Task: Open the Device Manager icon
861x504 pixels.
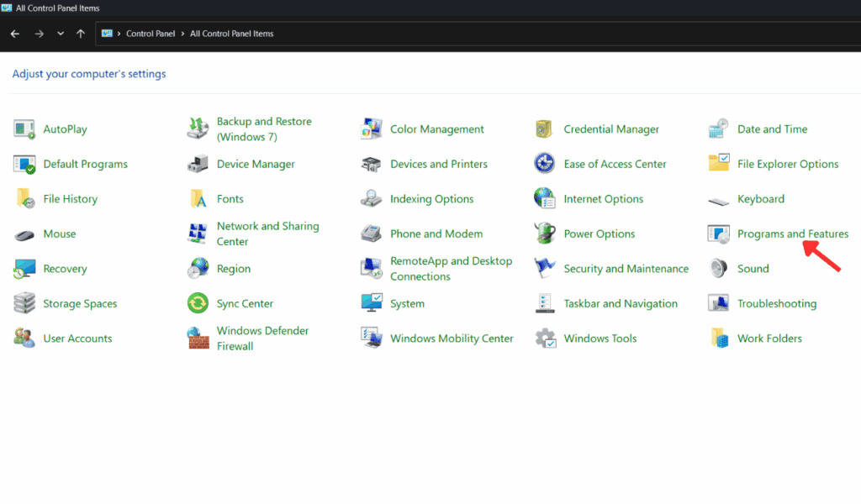Action: (x=198, y=165)
